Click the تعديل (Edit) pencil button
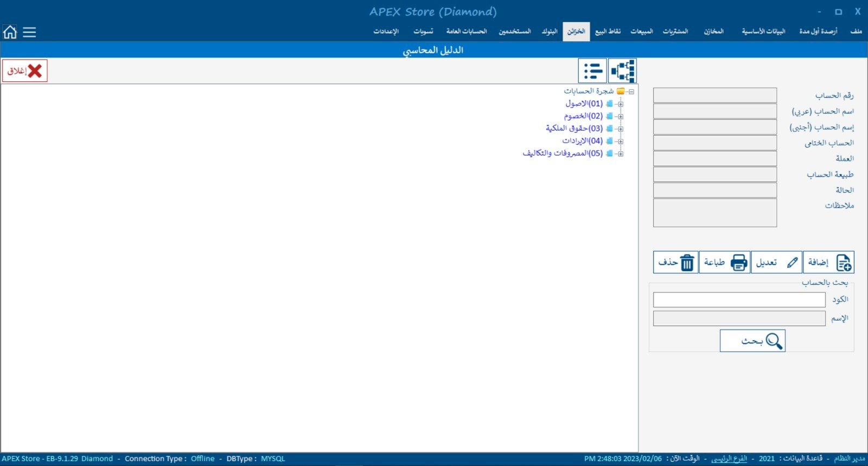Viewport: 868px width, 466px height. (x=777, y=263)
